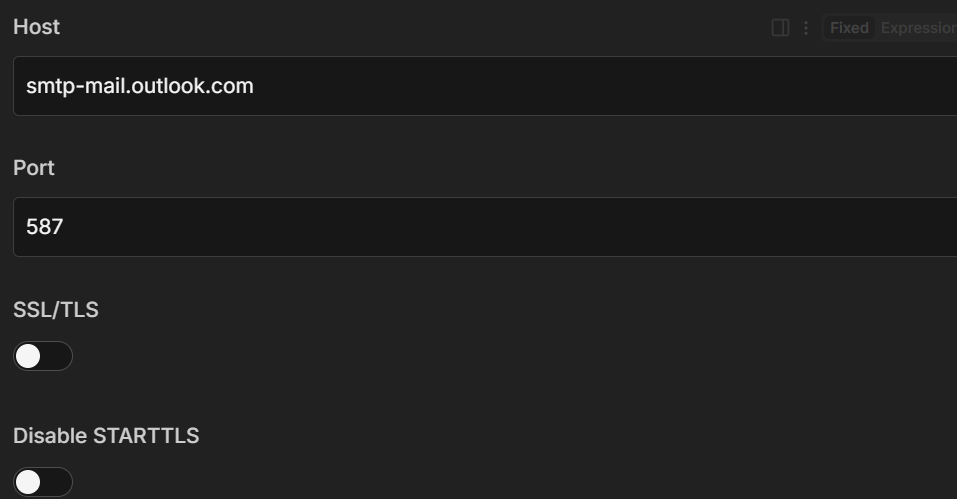Click the Disable STARTTLS label text
This screenshot has width=957, height=499.
[x=106, y=436]
